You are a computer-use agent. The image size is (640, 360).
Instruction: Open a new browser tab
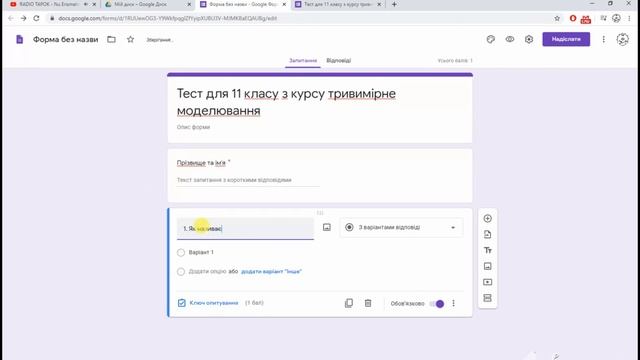394,4
